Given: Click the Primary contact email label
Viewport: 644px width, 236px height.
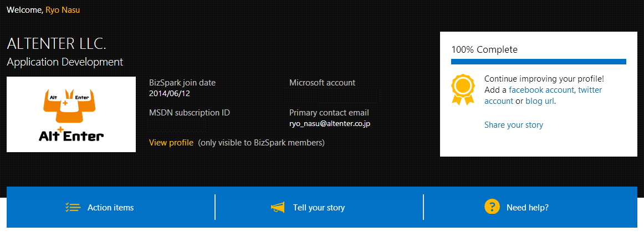Looking at the screenshot, I should [329, 113].
